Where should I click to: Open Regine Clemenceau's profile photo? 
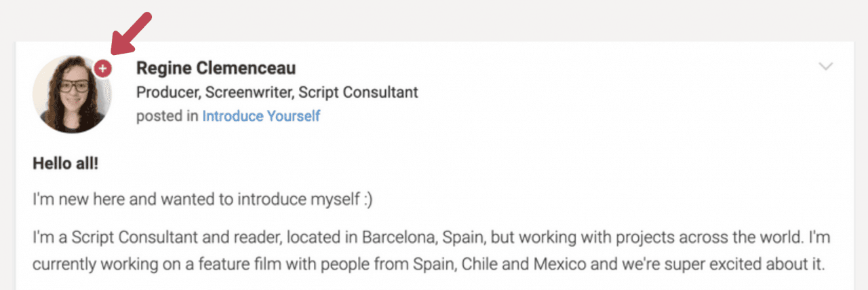pos(71,94)
